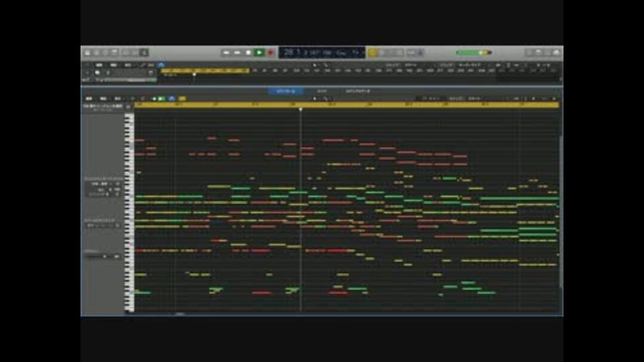
Task: Click the yellow cycle strip in tracks ruler
Action: pyautogui.click(x=205, y=70)
